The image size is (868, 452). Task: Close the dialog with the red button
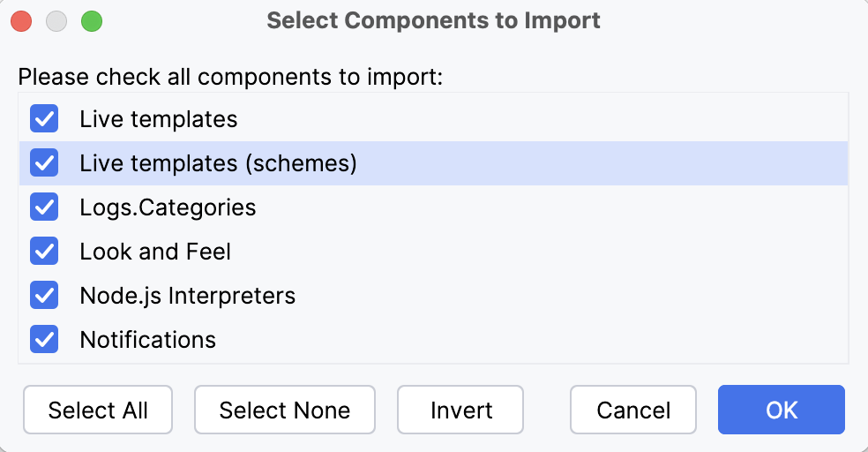pos(21,20)
